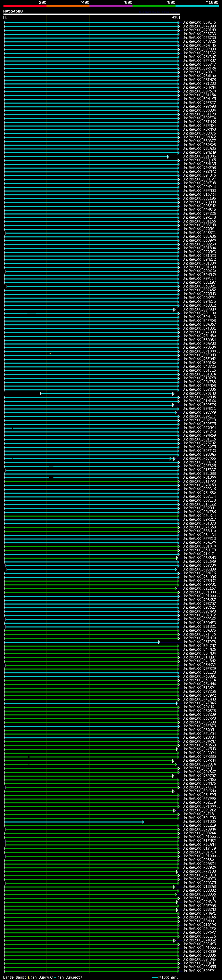Image resolution: width=222 pixels, height=980 pixels.
Task: Open hit UniRef100_P80608
Action: tap(199, 145)
